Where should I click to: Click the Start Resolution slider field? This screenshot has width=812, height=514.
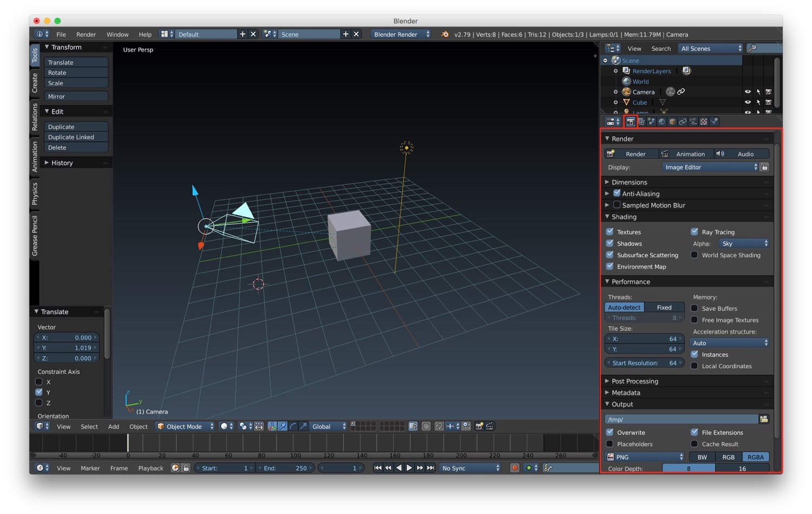pos(644,363)
